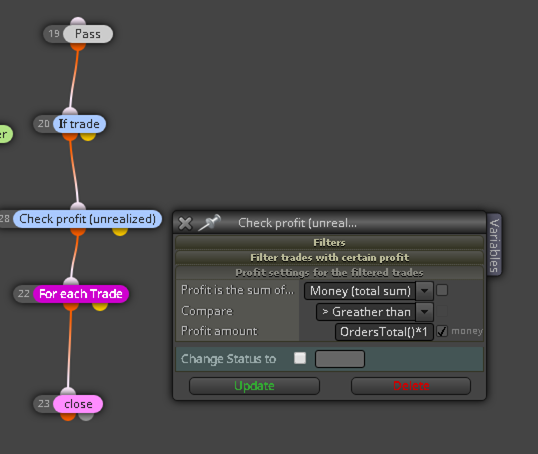Click number label 23 of close block

pyautogui.click(x=44, y=404)
